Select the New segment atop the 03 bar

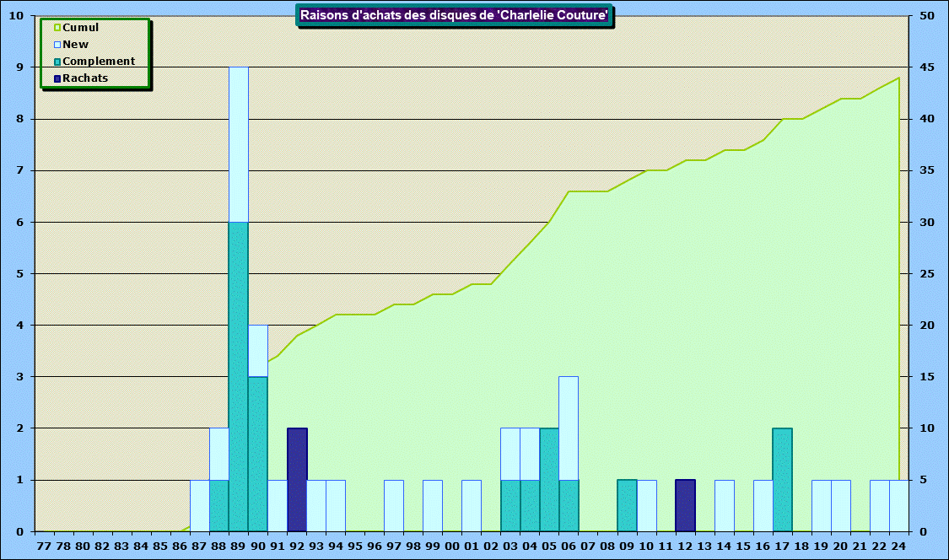510,454
